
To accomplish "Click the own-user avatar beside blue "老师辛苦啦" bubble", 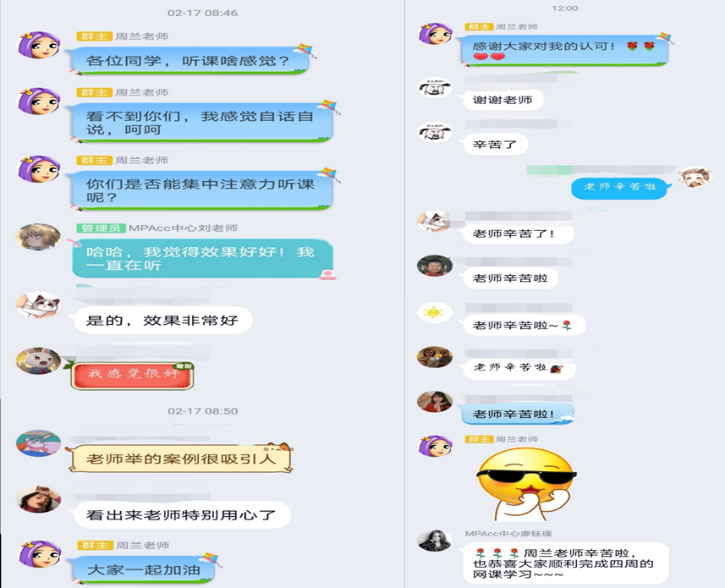I will 695,178.
